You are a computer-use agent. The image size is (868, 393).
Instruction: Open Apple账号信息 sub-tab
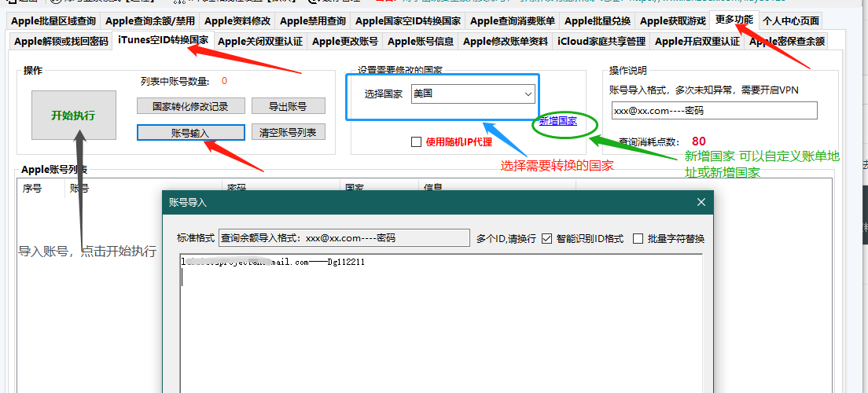pos(421,41)
